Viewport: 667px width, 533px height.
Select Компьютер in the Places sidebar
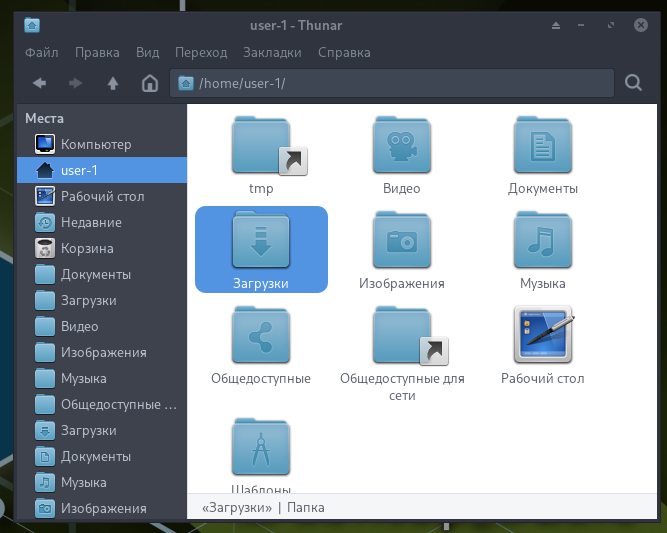(x=95, y=144)
